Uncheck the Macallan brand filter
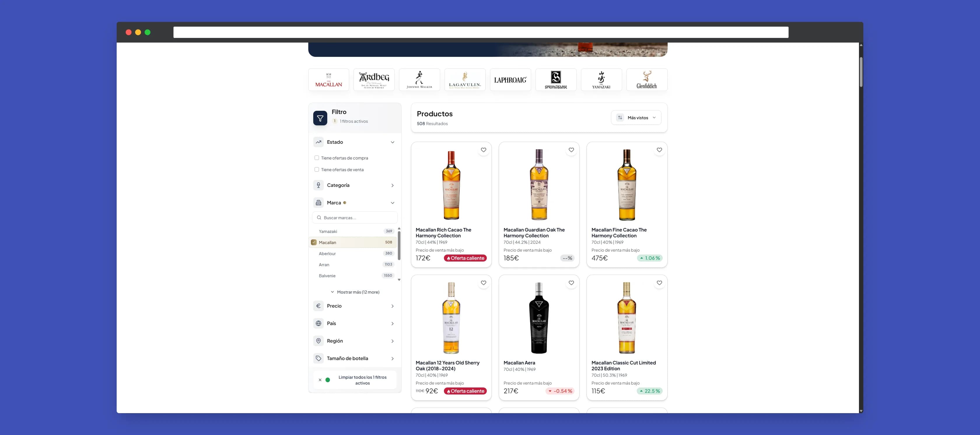This screenshot has height=435, width=980. pos(314,242)
